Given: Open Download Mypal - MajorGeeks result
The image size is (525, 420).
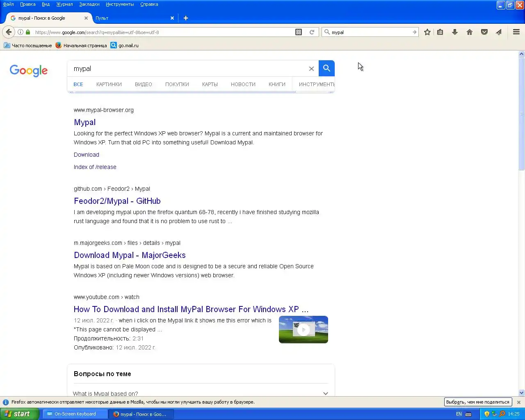Looking at the screenshot, I should [x=130, y=255].
